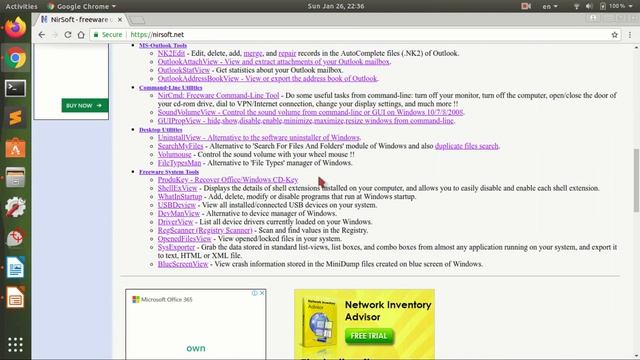Open ProduKey CD-Key recovery link
Screen dimensions: 640x360
[228, 180]
